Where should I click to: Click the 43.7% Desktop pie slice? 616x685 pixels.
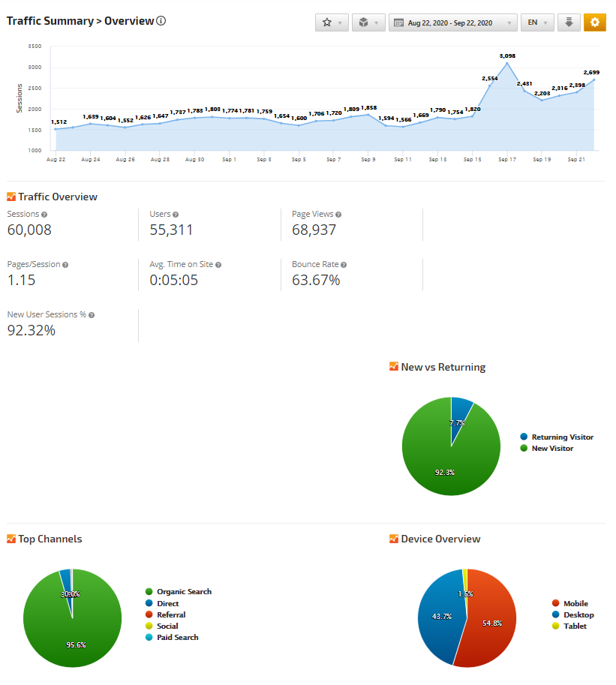(x=441, y=616)
